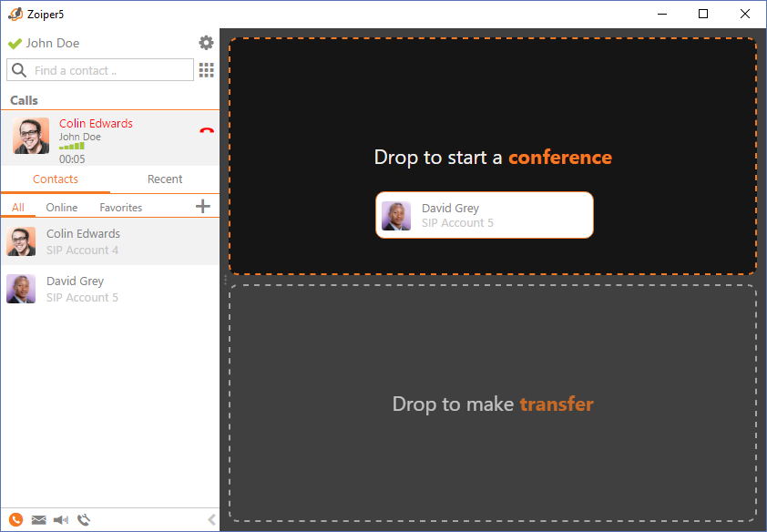
Task: Show Favorites contacts filter
Action: pos(121,208)
